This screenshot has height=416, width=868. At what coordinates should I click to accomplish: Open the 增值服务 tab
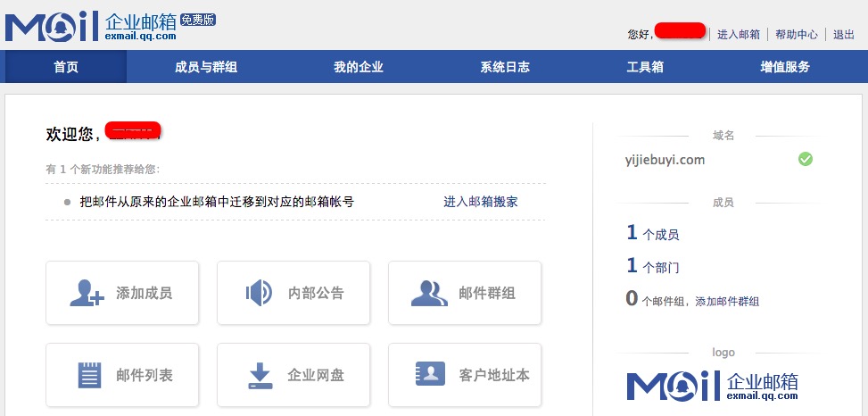tap(785, 67)
